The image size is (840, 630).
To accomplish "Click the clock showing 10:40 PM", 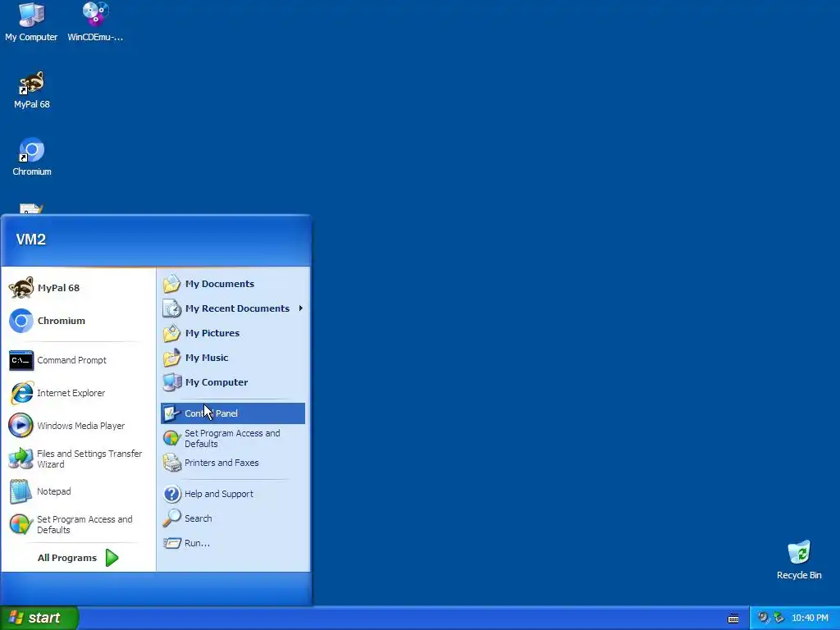I will coord(810,618).
